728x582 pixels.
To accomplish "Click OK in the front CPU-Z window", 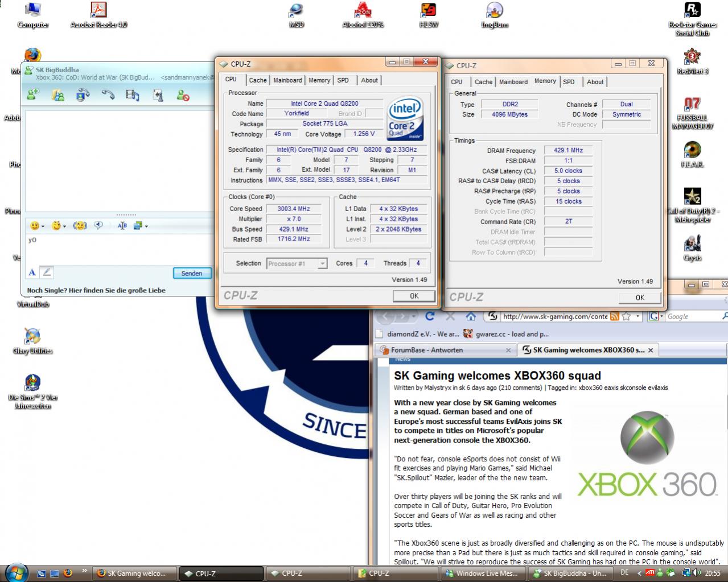I will click(414, 296).
